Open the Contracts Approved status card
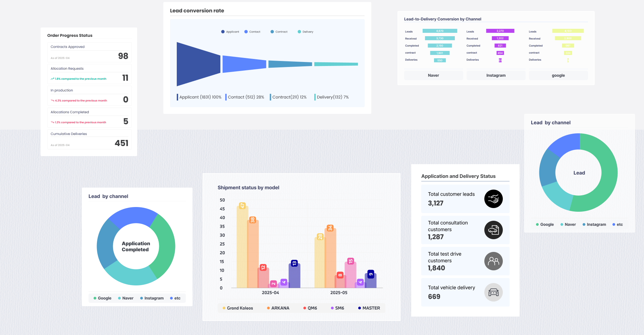644x335 pixels. coord(89,52)
